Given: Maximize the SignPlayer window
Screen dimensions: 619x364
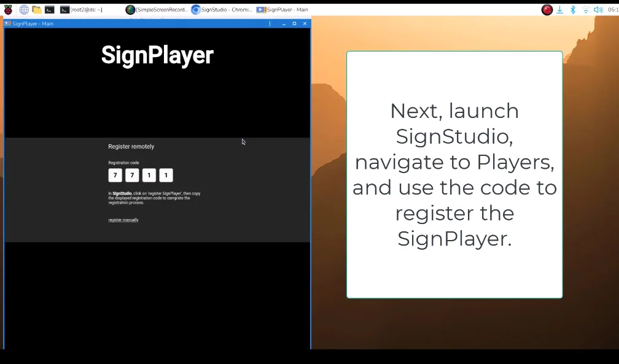Looking at the screenshot, I should (294, 24).
